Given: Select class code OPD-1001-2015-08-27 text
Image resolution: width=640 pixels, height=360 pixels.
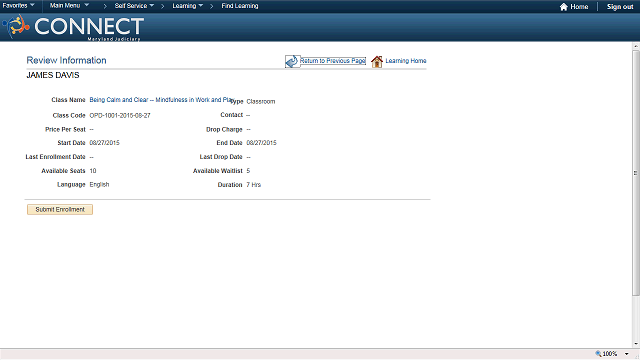Looking at the screenshot, I should pos(120,116).
